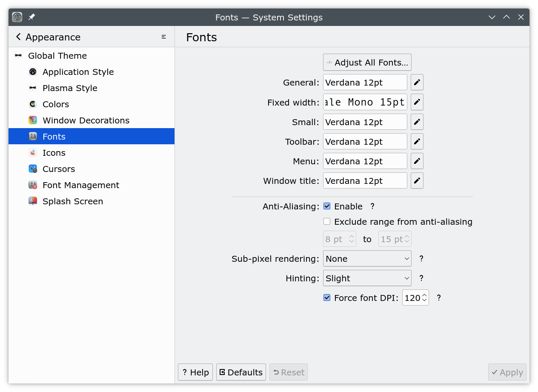Click the Colors icon

coord(33,104)
